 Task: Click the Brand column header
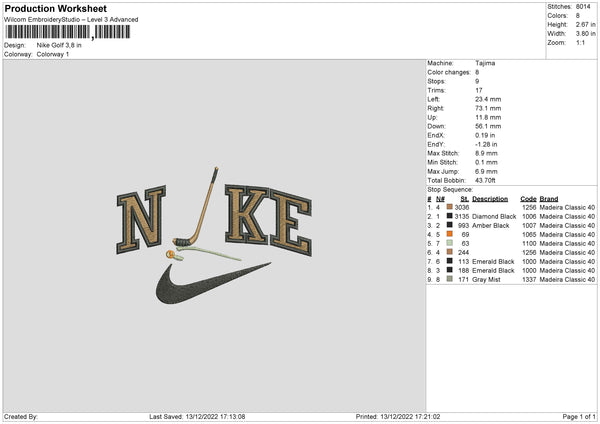[549, 199]
